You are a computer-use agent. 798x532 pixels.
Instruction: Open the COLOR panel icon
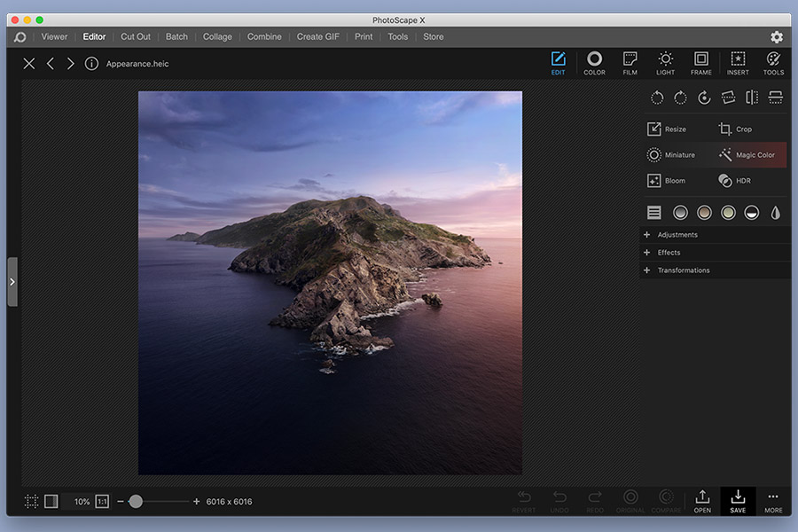tap(594, 63)
